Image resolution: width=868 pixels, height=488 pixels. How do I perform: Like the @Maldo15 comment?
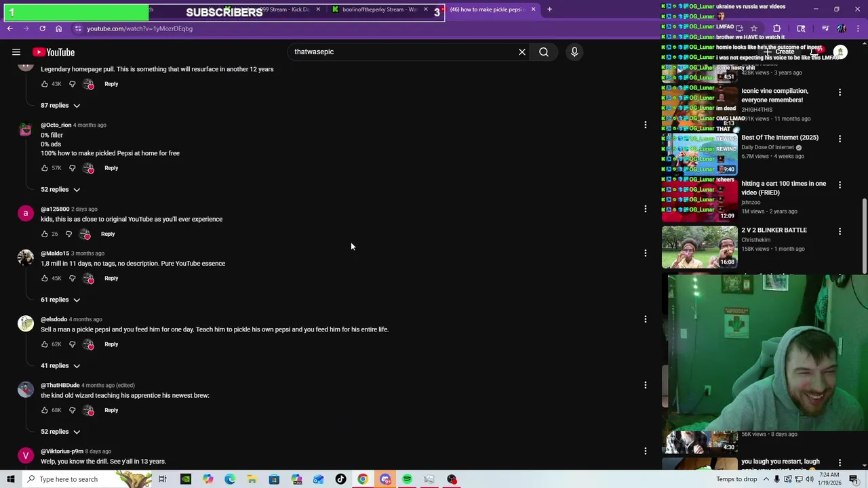(x=45, y=278)
